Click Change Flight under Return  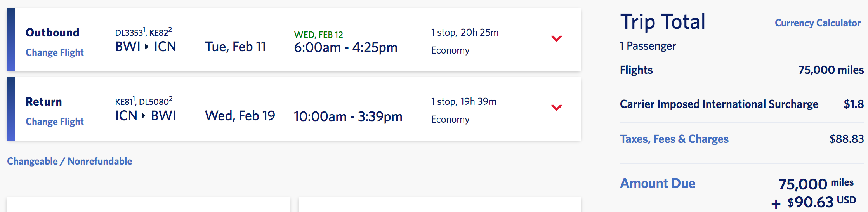[55, 122]
